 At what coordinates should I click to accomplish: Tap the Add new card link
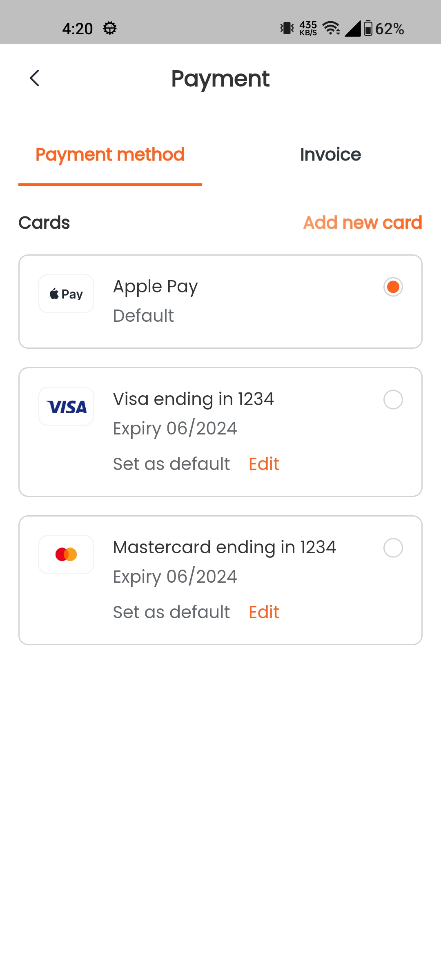pos(362,223)
